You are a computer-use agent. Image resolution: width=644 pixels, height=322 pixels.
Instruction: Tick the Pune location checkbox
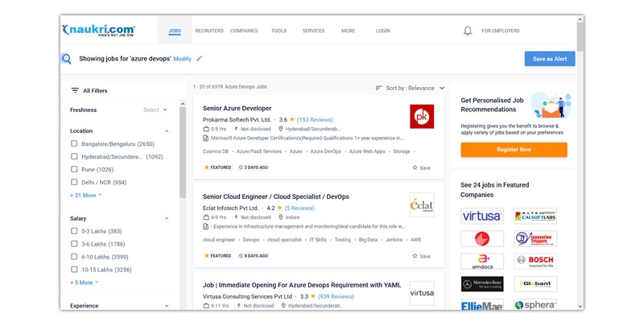74,170
